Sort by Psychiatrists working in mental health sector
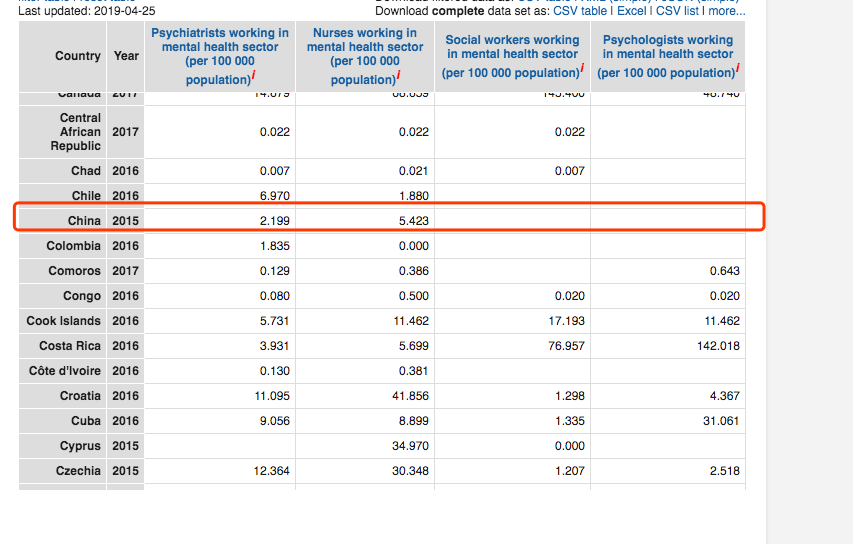This screenshot has height=544, width=853. [220, 47]
